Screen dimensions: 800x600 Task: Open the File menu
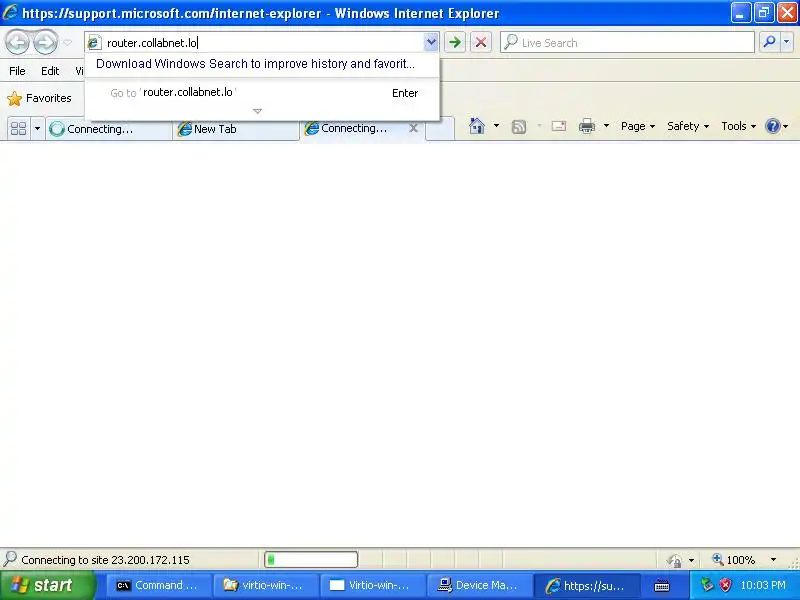click(17, 71)
